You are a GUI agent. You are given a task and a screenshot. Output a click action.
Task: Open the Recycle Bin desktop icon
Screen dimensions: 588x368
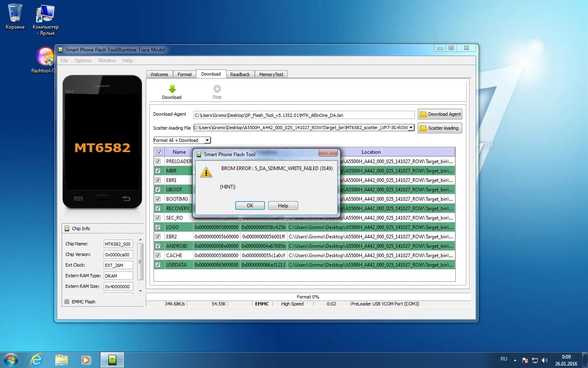pos(15,17)
